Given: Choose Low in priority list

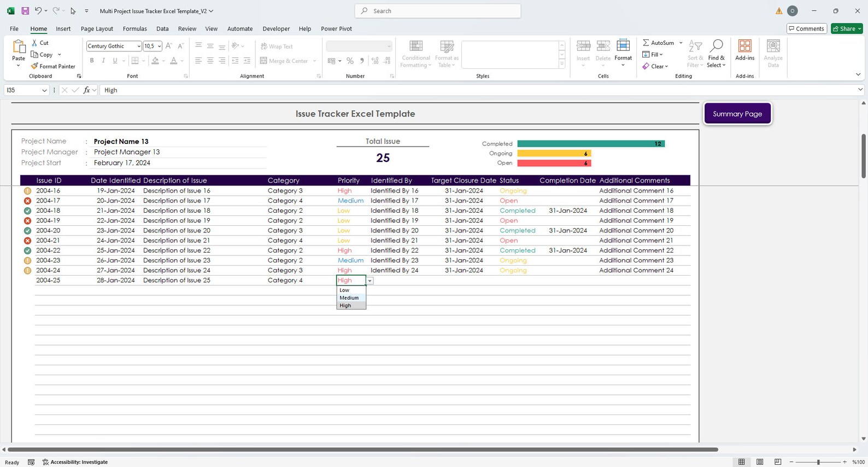Looking at the screenshot, I should [351, 290].
